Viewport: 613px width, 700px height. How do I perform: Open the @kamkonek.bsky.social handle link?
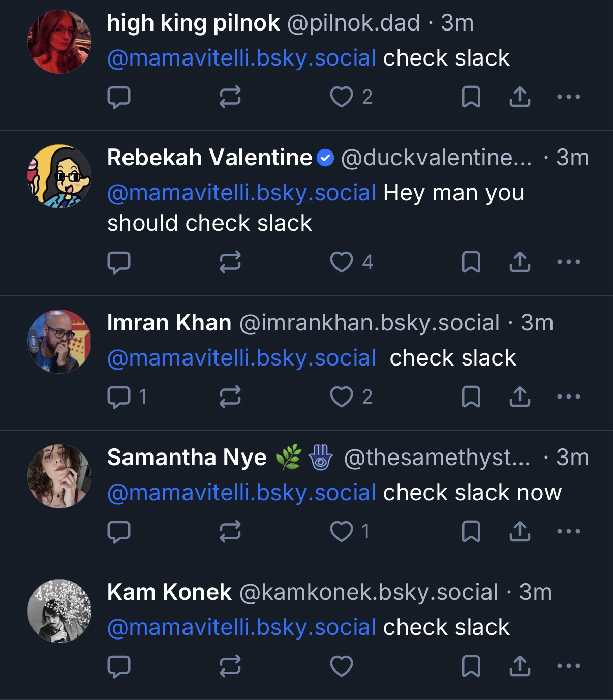click(368, 592)
